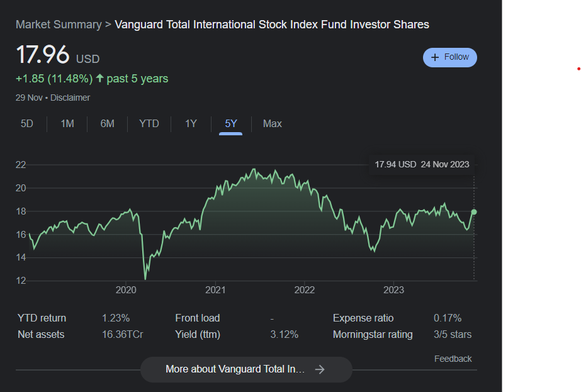581x392 pixels.
Task: Click the Morningstar rating 3/5 stars
Action: [453, 334]
